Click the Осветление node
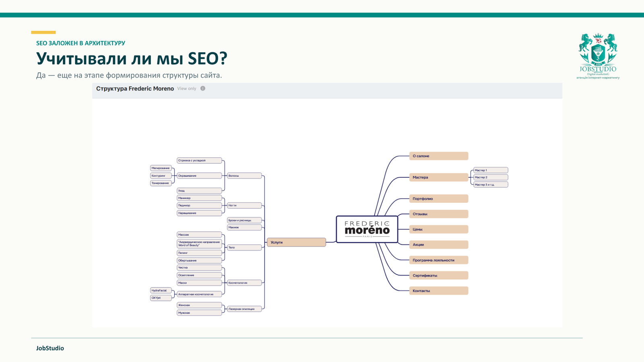644x362 pixels. click(x=199, y=275)
